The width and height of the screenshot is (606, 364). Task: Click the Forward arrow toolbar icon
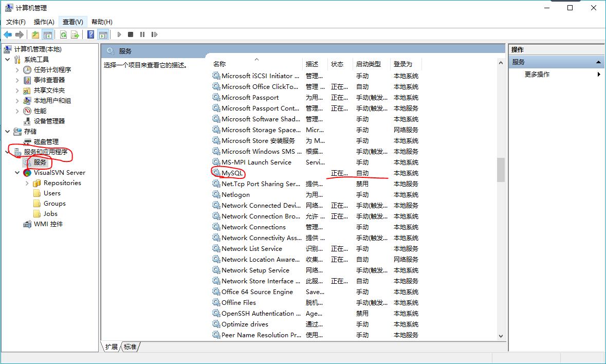(x=20, y=35)
